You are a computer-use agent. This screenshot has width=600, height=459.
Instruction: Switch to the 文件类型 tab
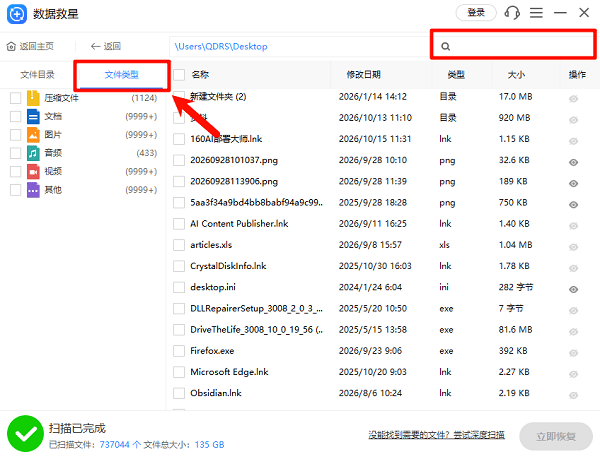click(x=122, y=75)
